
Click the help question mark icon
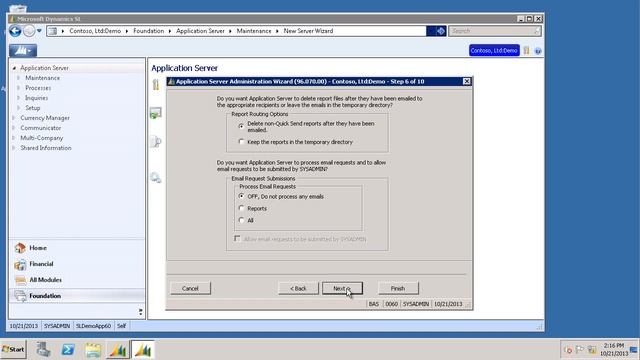538,51
